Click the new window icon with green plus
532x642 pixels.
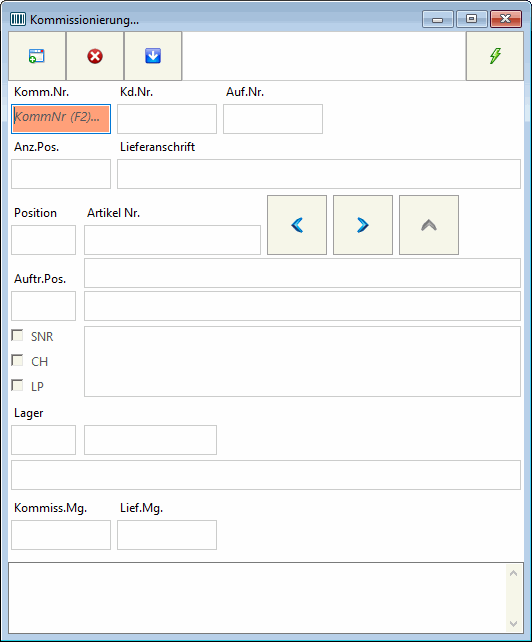(37, 56)
